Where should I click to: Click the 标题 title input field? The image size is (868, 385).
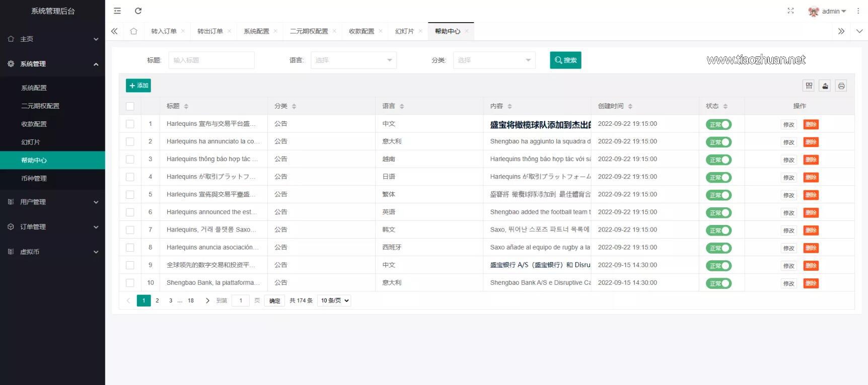coord(211,60)
